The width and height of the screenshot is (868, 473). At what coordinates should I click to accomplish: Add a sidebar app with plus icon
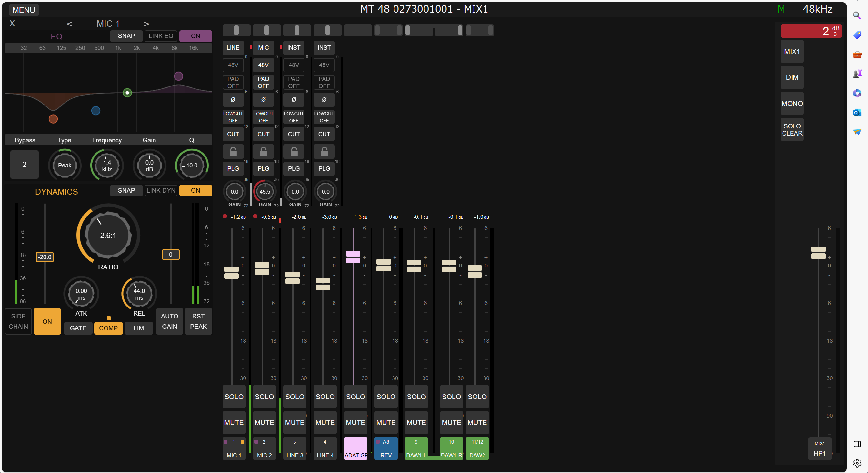pyautogui.click(x=857, y=153)
